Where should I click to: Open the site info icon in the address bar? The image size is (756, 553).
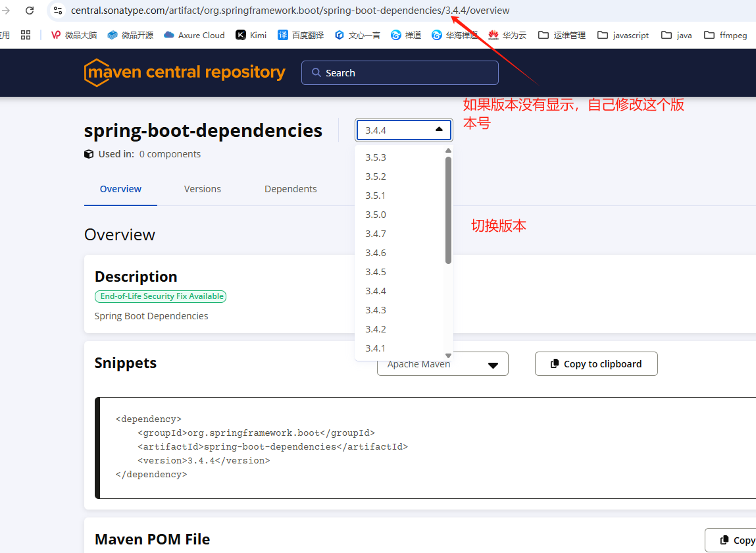(58, 10)
